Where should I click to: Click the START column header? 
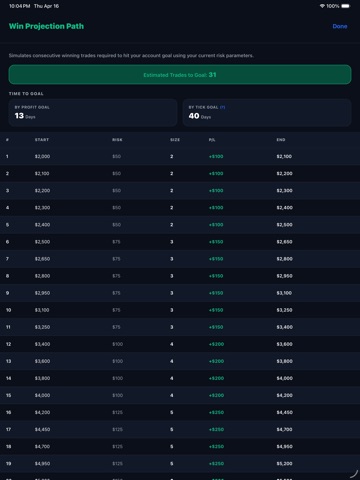[x=42, y=140]
